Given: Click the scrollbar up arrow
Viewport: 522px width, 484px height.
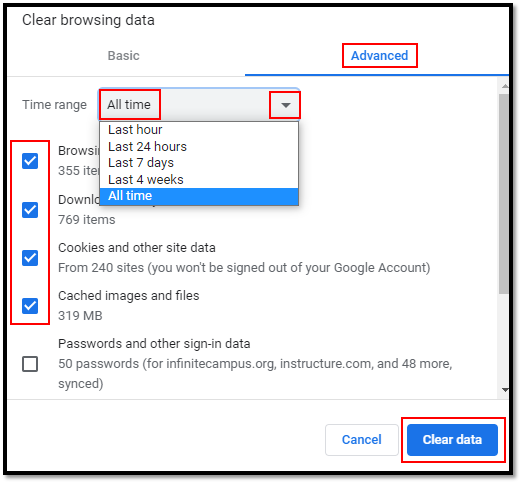Looking at the screenshot, I should [x=505, y=86].
